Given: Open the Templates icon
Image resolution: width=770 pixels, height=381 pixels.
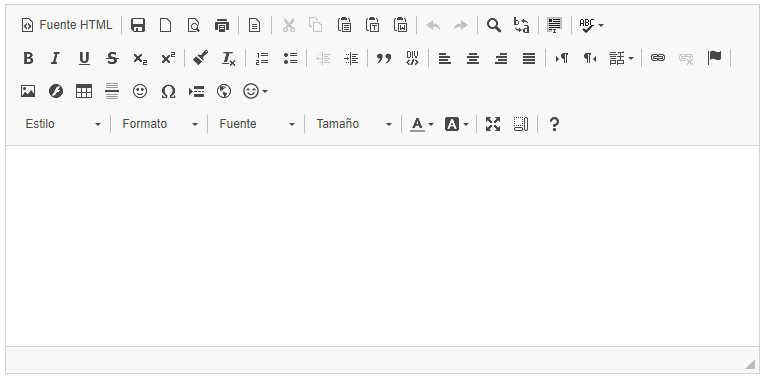Looking at the screenshot, I should [254, 25].
